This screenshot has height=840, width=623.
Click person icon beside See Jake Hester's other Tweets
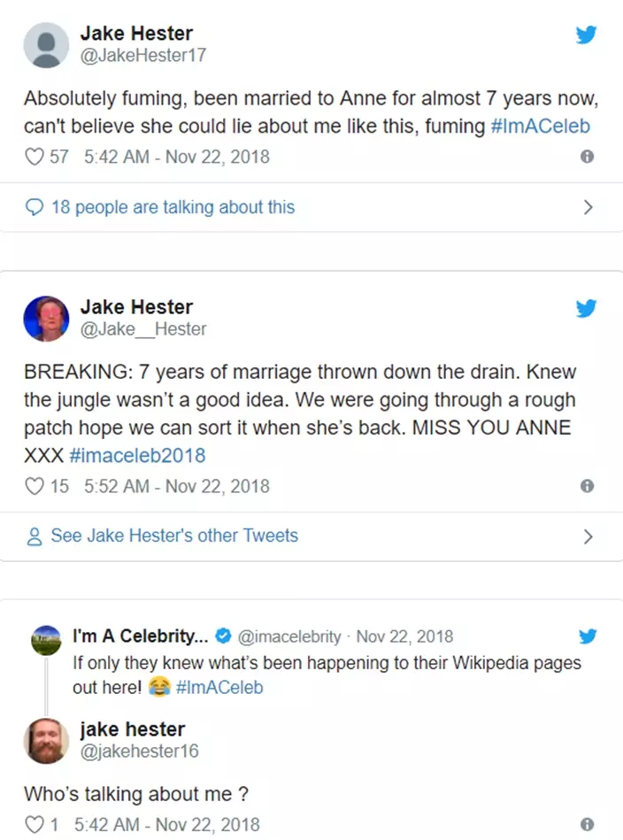pyautogui.click(x=35, y=536)
